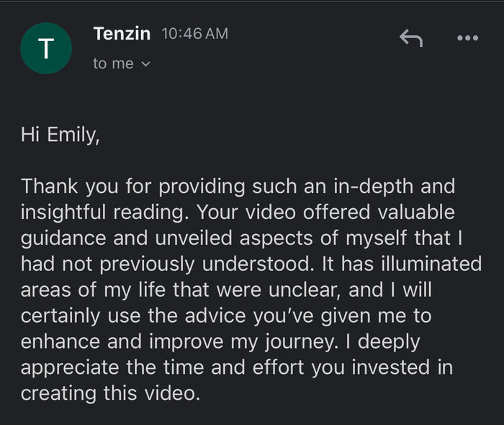Click the "to me" recipient label
This screenshot has height=425, width=504.
[113, 63]
